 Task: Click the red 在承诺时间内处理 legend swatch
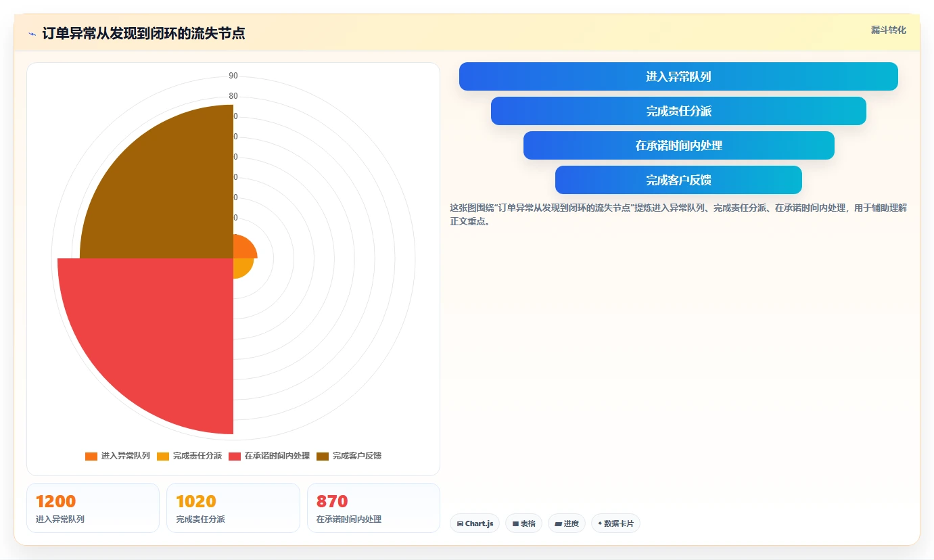point(235,457)
